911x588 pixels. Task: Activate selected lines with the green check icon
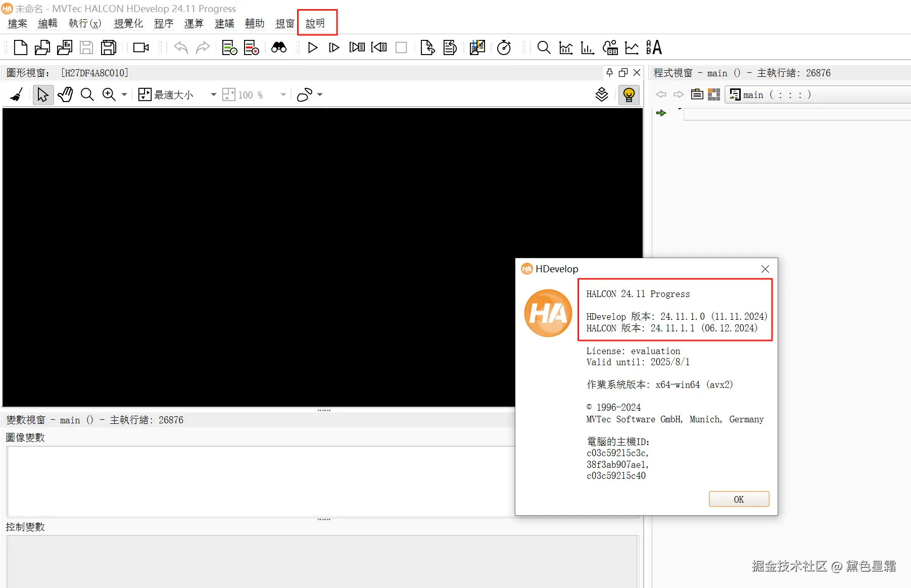coord(229,47)
